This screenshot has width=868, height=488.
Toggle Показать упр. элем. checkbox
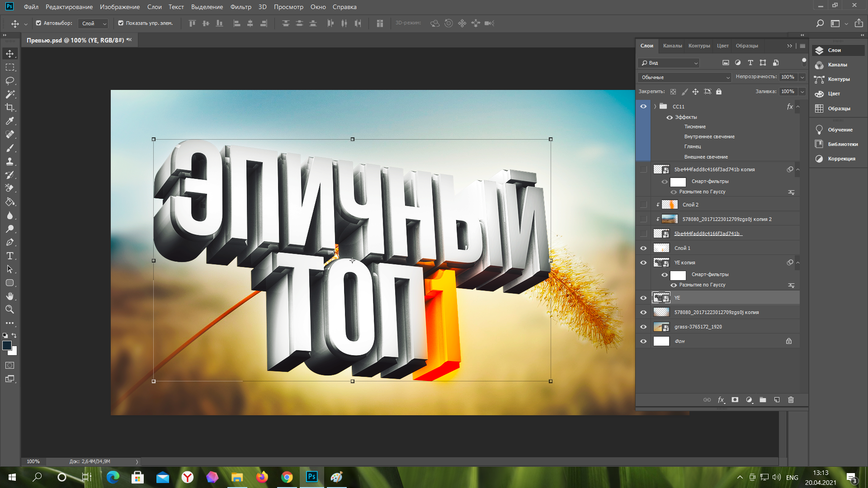121,23
